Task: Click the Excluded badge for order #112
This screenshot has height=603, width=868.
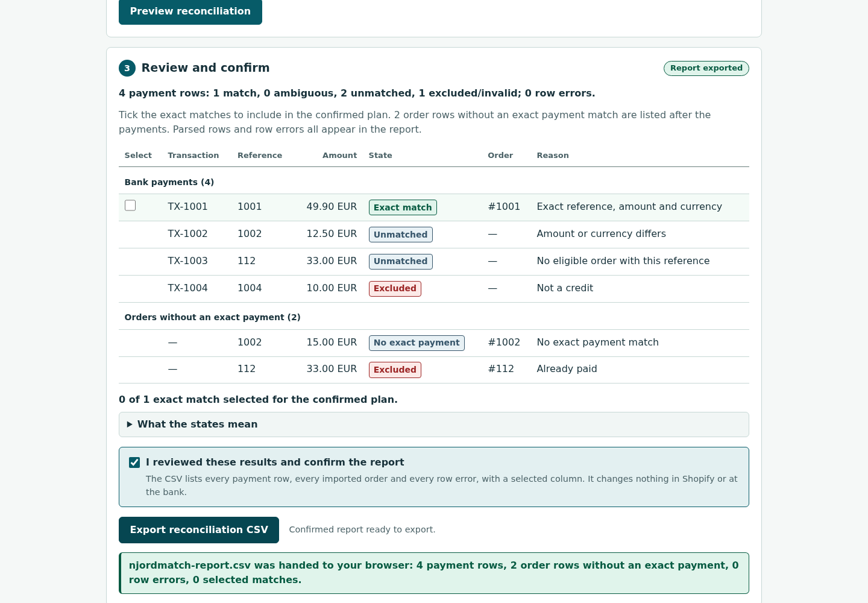Action: tap(395, 370)
